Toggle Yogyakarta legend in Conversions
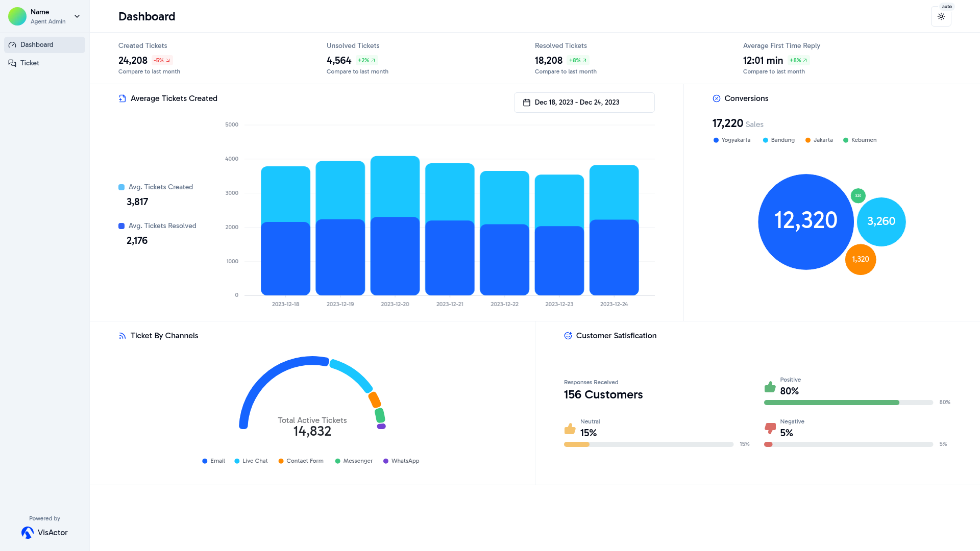Image resolution: width=980 pixels, height=551 pixels. pyautogui.click(x=731, y=140)
